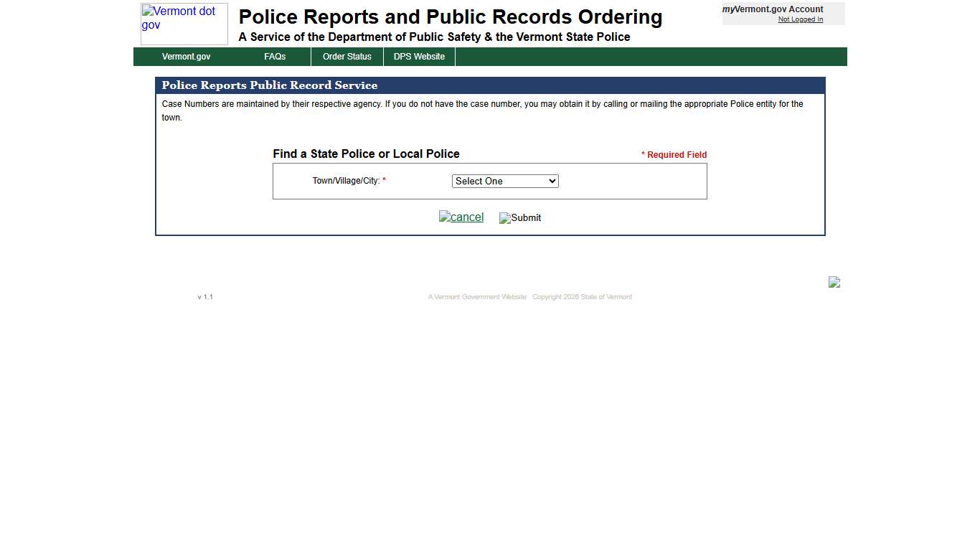Click the Not Logged In link
The image size is (980, 551).
[800, 19]
